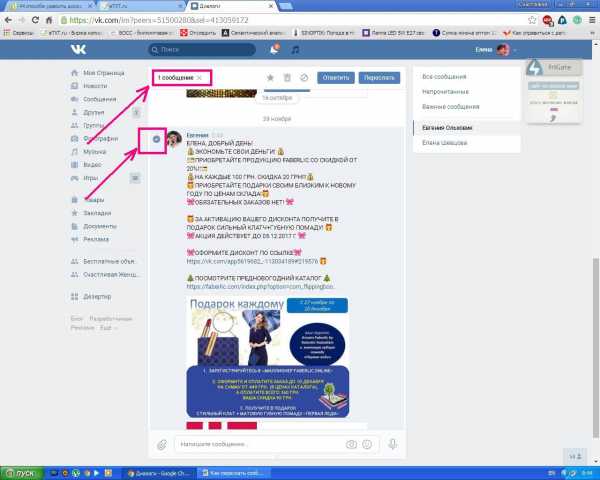Mark selected message as spam icon
Image resolution: width=600 pixels, height=480 pixels.
[x=304, y=78]
